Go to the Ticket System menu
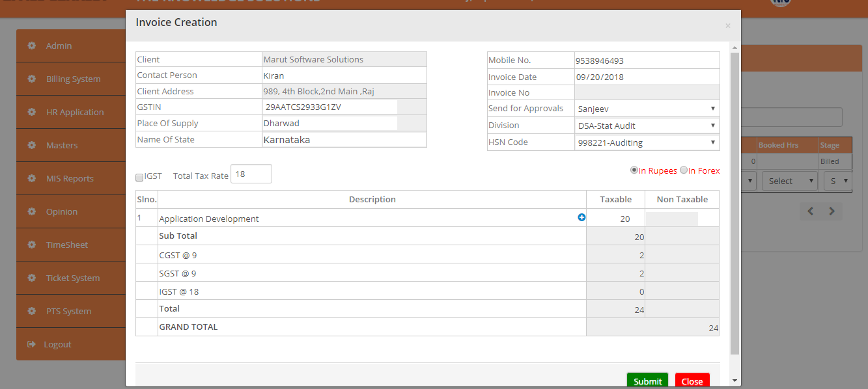 tap(72, 278)
